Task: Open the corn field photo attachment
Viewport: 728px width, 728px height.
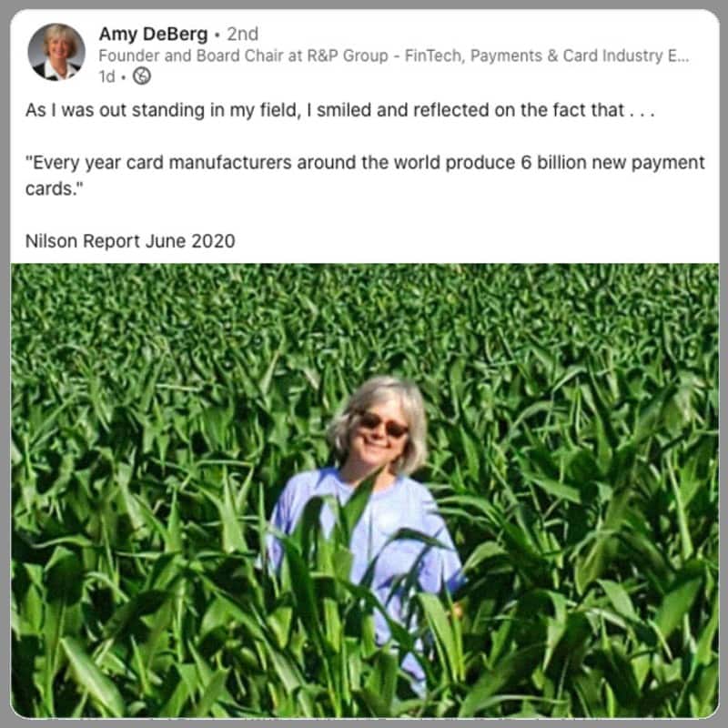Action: click(x=365, y=490)
